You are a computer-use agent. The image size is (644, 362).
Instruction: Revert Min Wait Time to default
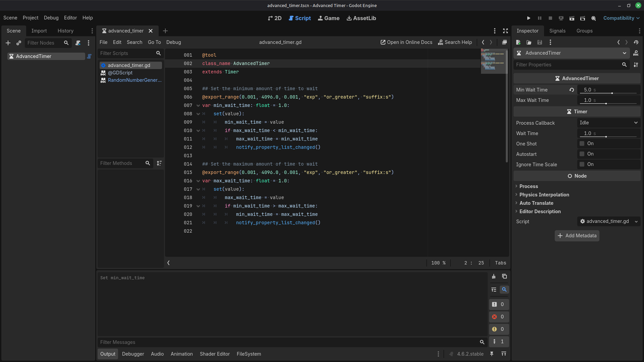pos(572,90)
